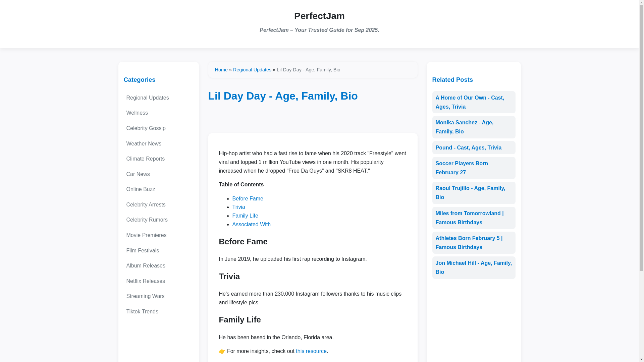Screen dimensions: 644x362
Task: Jump to Before Fame in contents
Action: click(x=248, y=198)
